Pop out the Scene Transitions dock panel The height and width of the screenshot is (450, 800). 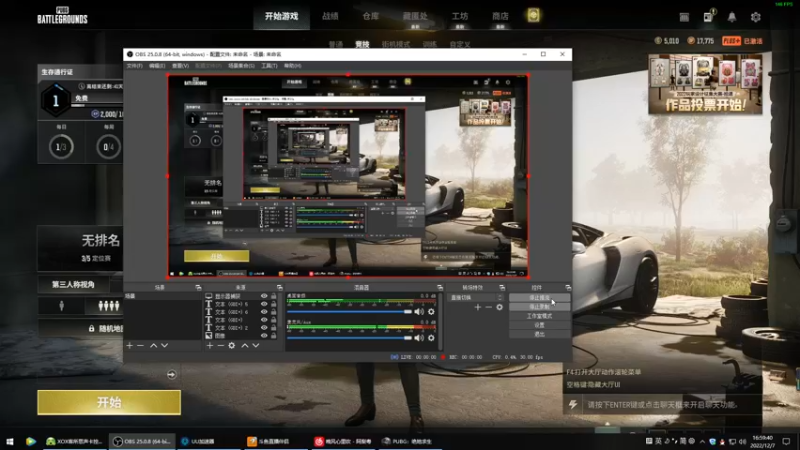tap(502, 288)
